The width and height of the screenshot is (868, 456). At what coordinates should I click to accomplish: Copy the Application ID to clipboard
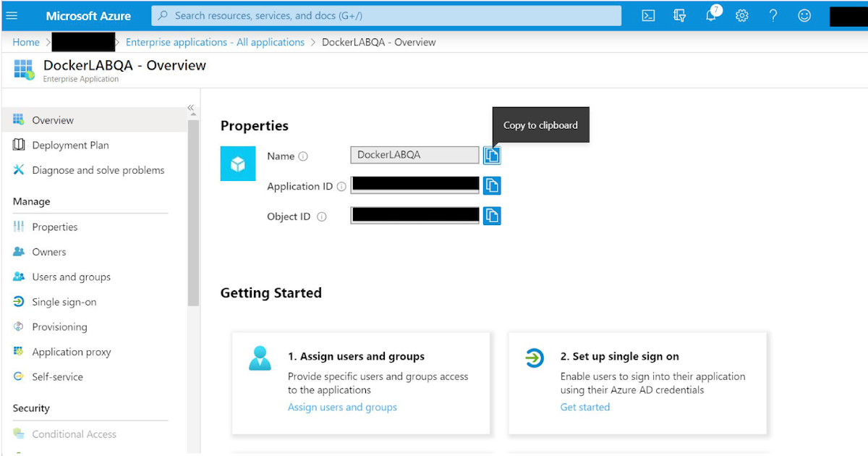tap(492, 185)
